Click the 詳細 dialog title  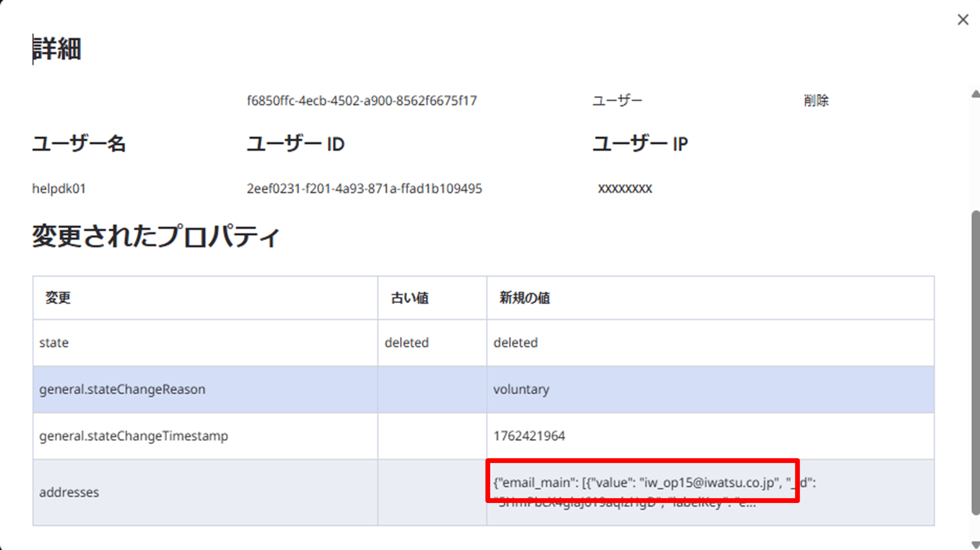coord(57,49)
